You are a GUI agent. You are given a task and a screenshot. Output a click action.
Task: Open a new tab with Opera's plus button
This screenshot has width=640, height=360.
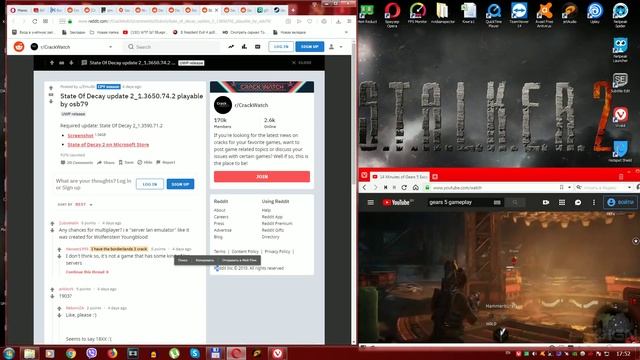click(293, 10)
